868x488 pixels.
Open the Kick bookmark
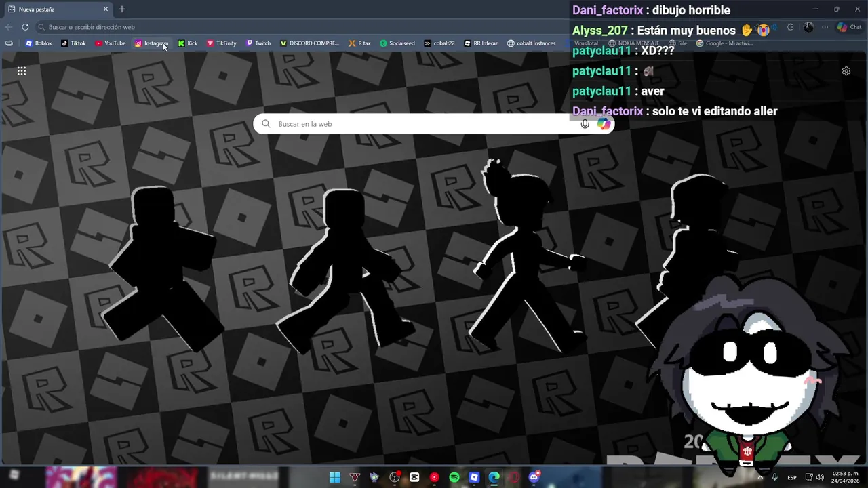tap(188, 43)
